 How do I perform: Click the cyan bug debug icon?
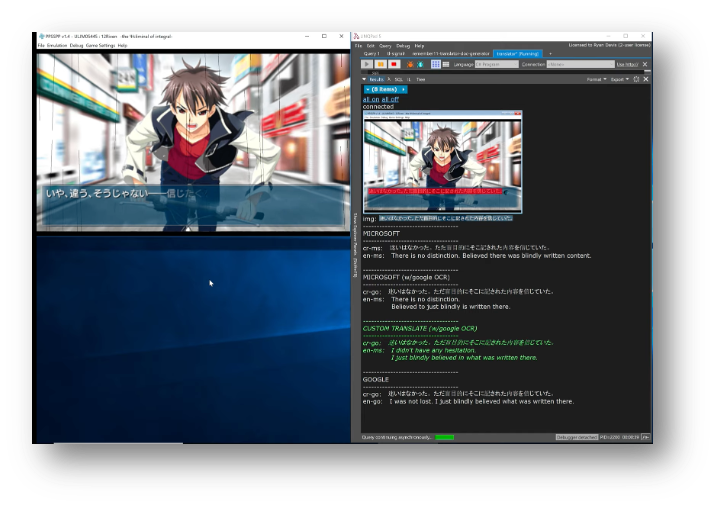click(420, 64)
